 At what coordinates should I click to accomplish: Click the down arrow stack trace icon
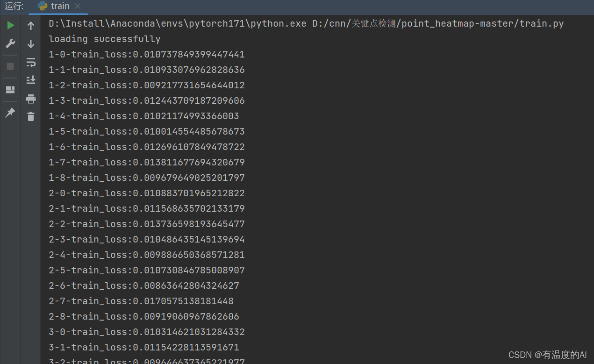[31, 44]
